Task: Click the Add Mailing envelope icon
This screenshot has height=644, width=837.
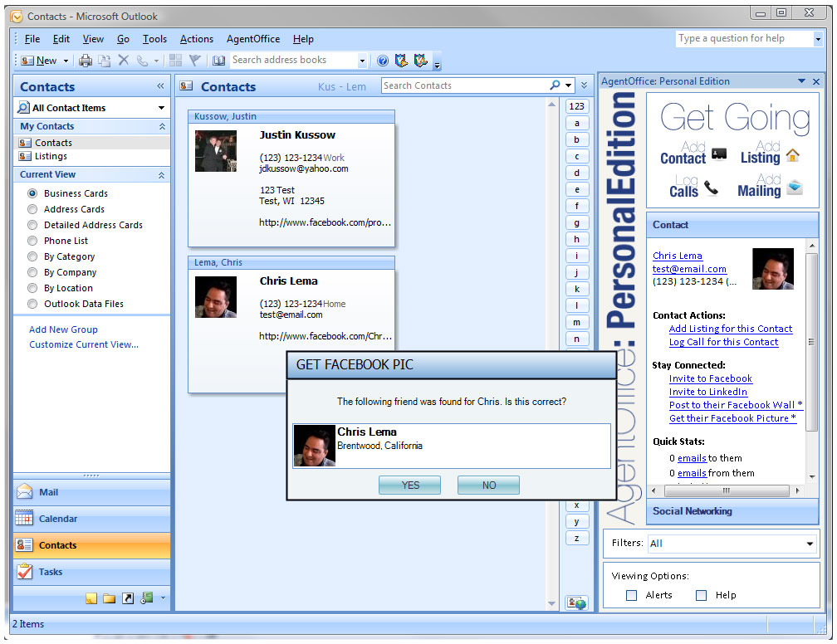Action: tap(793, 188)
